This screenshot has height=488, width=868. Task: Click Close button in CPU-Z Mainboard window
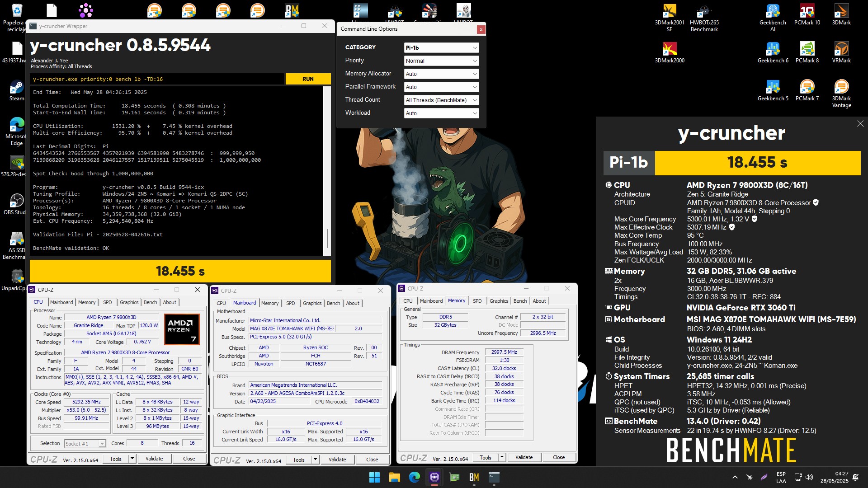click(372, 460)
